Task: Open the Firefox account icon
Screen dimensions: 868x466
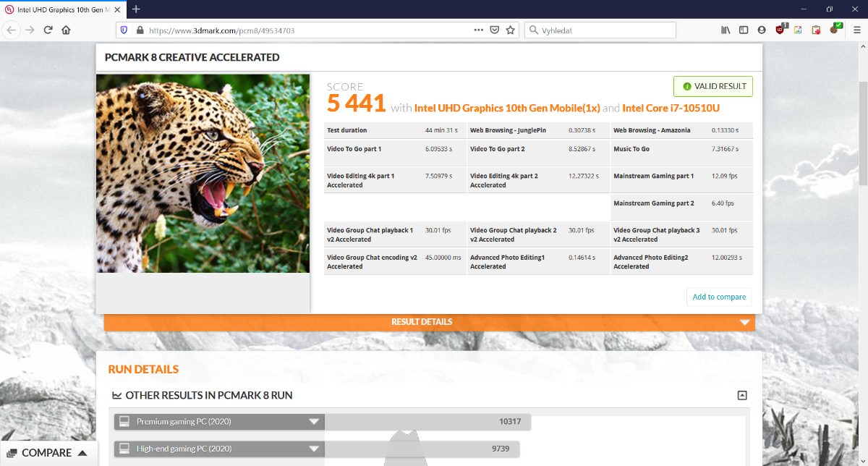Action: pos(762,30)
